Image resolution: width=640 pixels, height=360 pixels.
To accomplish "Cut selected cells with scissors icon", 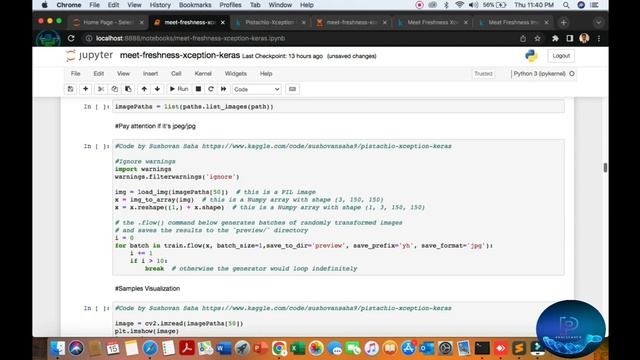I will [x=101, y=89].
